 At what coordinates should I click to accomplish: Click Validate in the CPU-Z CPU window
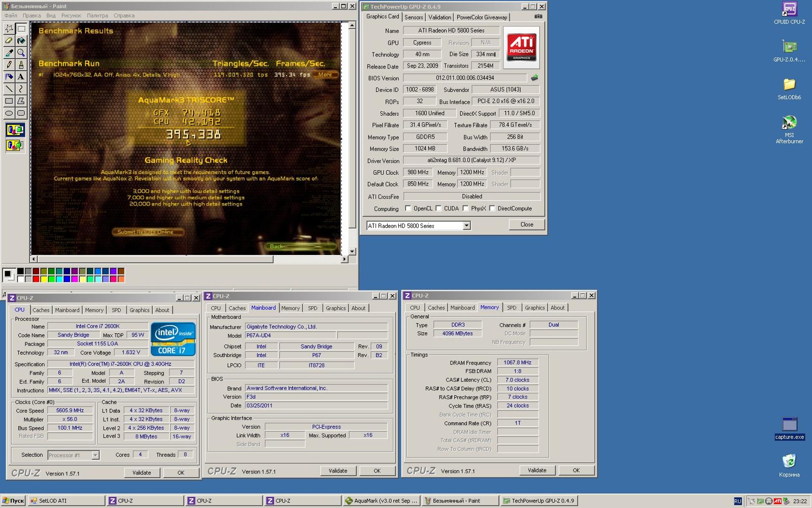[x=142, y=472]
